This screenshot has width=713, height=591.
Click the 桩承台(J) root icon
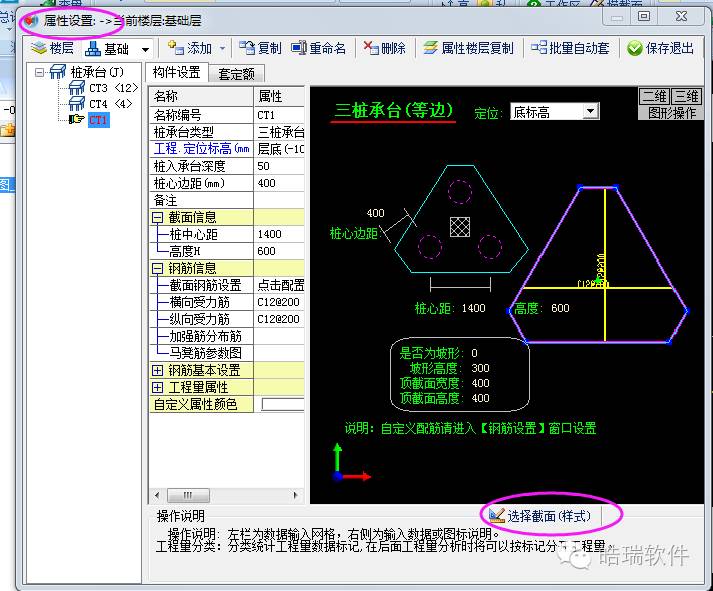pyautogui.click(x=58, y=71)
